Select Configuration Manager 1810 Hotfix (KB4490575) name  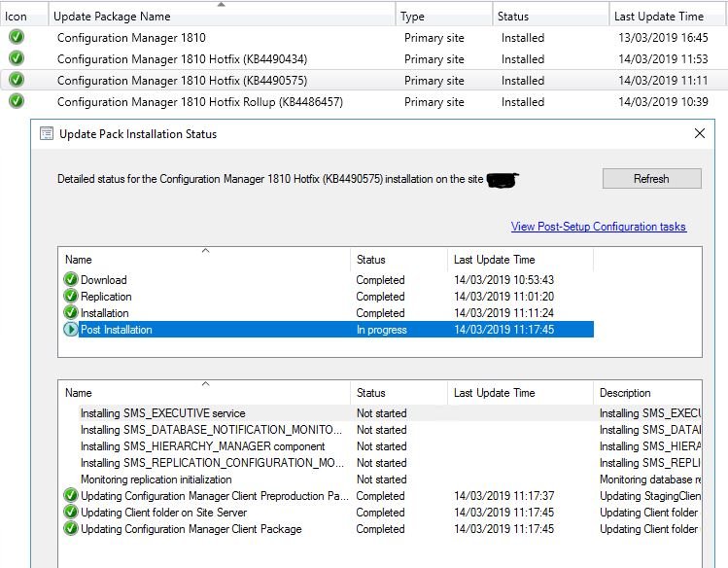coord(183,81)
